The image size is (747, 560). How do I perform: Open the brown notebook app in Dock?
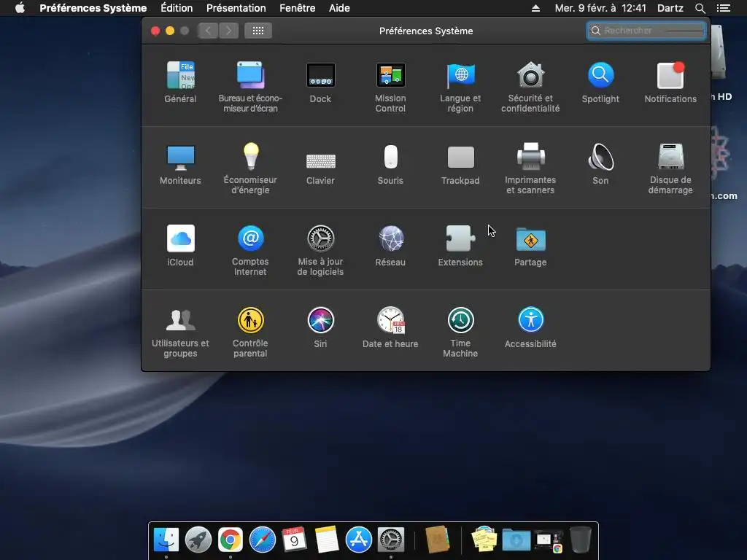tap(437, 540)
